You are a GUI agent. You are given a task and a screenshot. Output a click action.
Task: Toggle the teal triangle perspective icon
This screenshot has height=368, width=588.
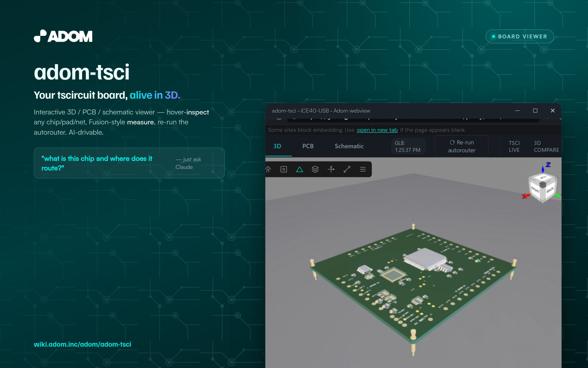tap(300, 169)
